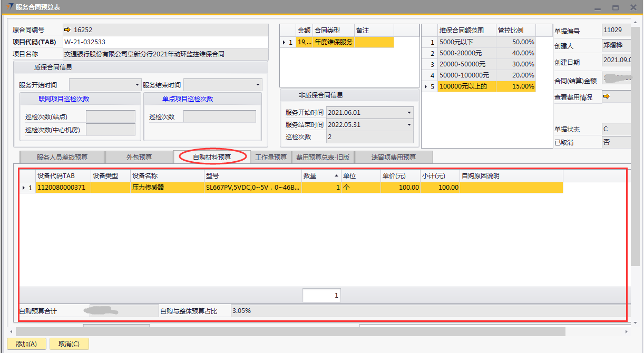Screen dimensions: 644x353
Task: Open the 外包预算 tab
Action: pyautogui.click(x=139, y=157)
